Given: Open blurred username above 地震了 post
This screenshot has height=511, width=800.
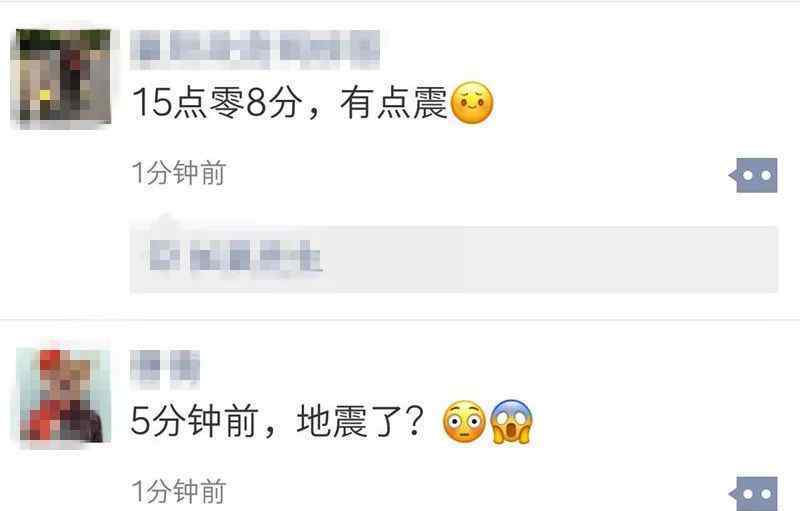Looking at the screenshot, I should [165, 366].
